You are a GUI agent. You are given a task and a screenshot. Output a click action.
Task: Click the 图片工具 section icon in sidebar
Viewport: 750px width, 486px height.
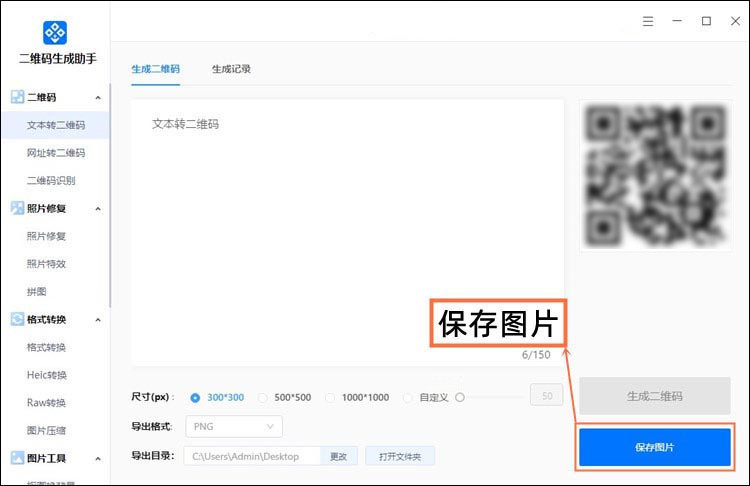click(x=18, y=458)
